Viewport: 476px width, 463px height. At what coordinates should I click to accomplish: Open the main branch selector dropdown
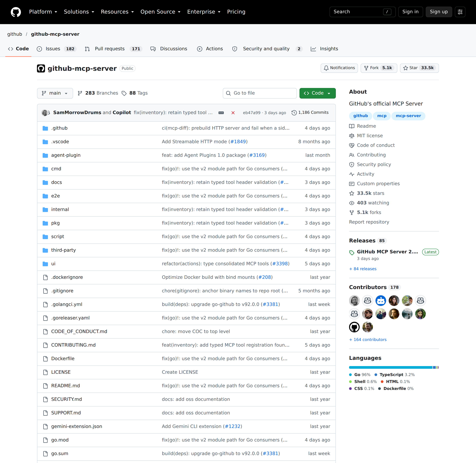pyautogui.click(x=55, y=93)
